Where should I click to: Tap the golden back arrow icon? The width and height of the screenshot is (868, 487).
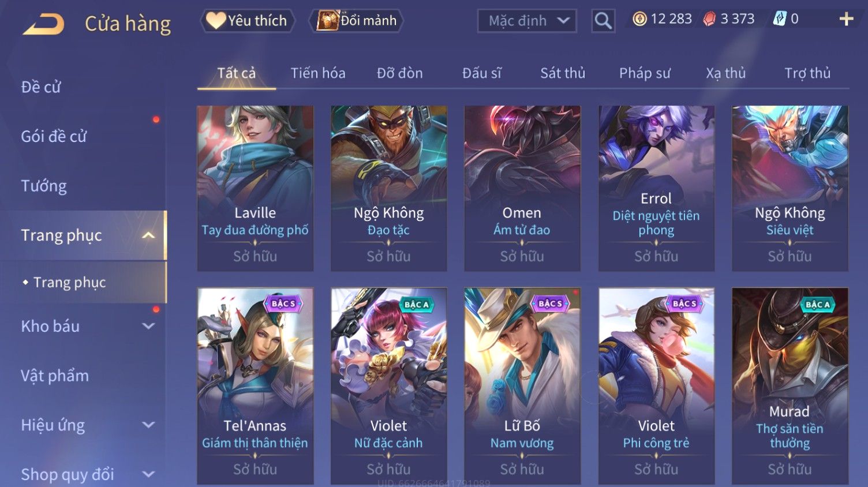[43, 24]
